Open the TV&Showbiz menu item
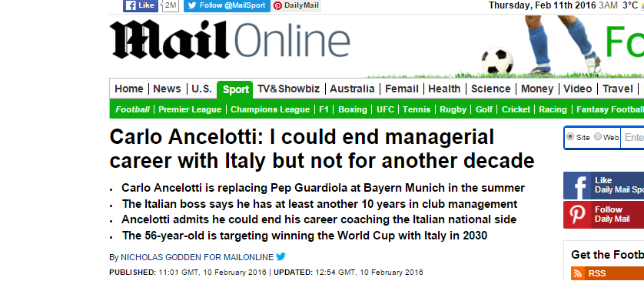Screen dimensions: 644x281 point(288,89)
